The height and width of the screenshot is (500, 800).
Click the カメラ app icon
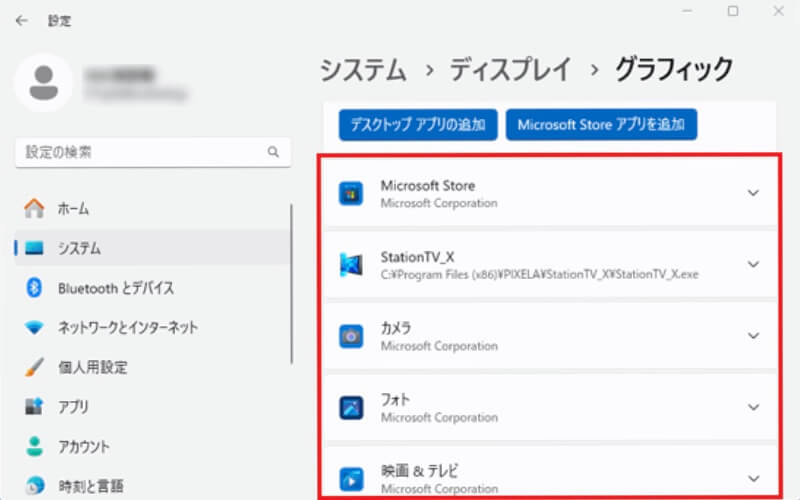(x=351, y=336)
